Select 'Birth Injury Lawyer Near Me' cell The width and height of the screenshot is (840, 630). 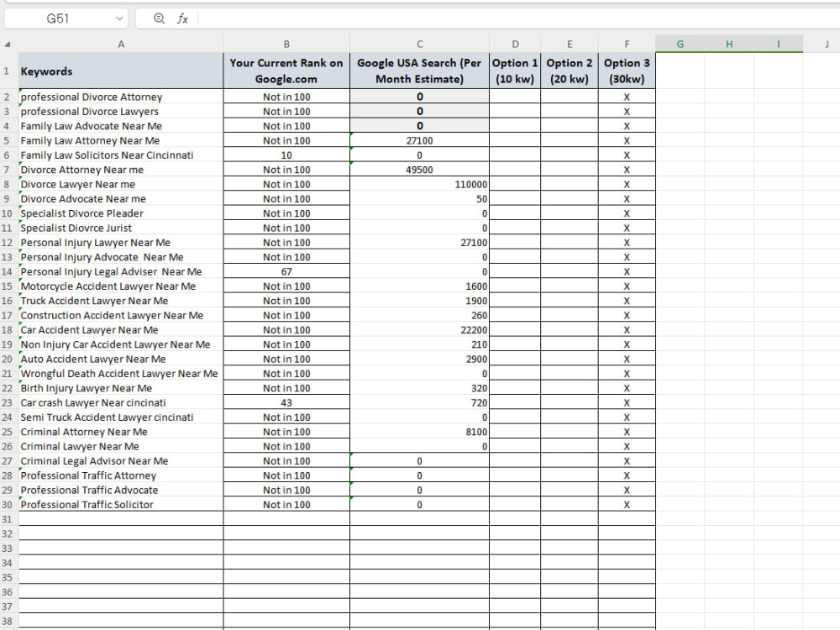point(121,388)
